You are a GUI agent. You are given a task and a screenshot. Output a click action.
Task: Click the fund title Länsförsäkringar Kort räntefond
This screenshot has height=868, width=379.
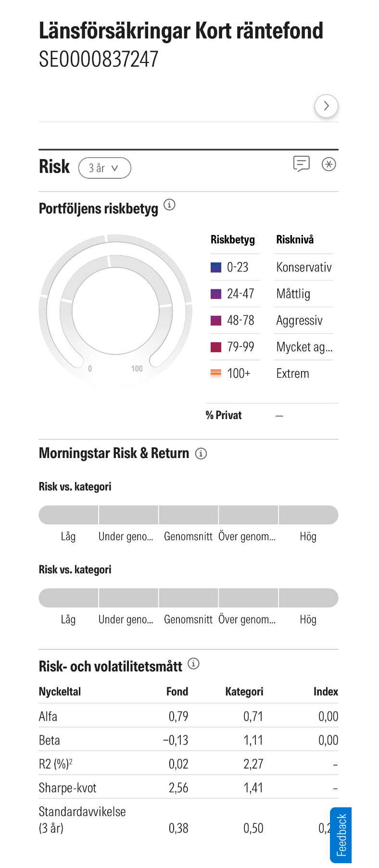181,31
